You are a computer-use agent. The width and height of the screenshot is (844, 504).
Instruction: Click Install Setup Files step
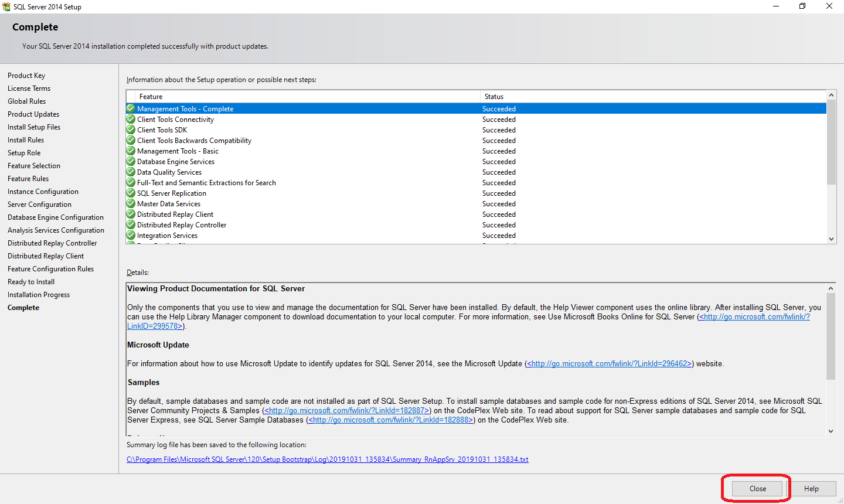[x=34, y=127]
